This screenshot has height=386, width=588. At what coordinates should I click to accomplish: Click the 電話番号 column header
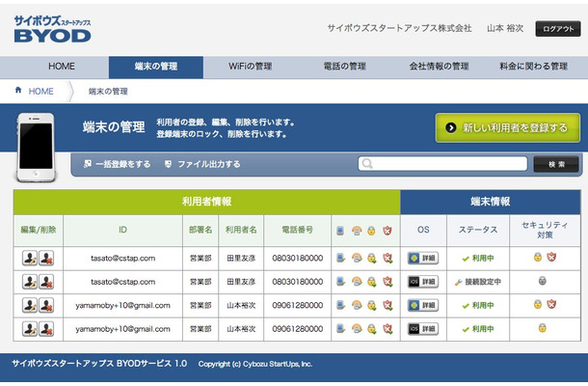tap(298, 230)
